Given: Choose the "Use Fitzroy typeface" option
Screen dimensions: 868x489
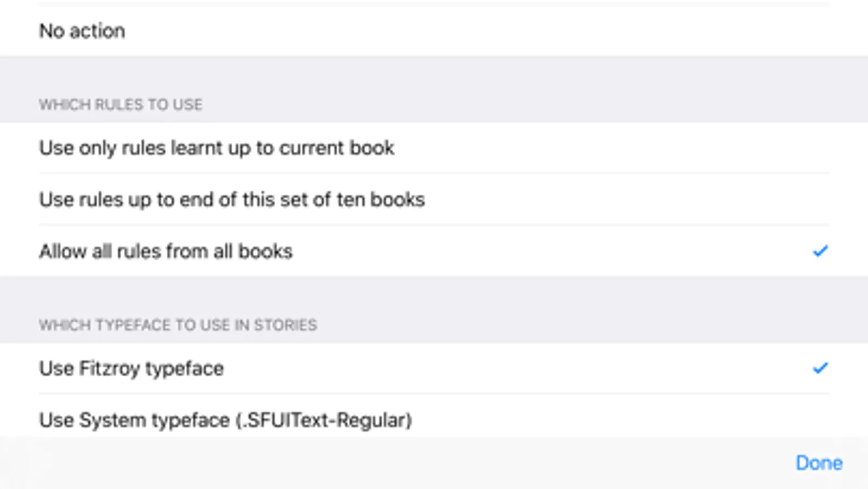Looking at the screenshot, I should click(x=131, y=368).
